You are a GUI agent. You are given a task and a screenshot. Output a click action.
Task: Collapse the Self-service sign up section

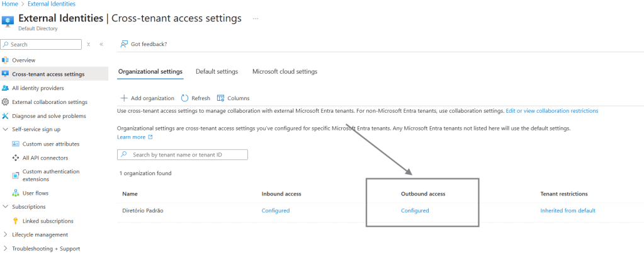[6, 129]
